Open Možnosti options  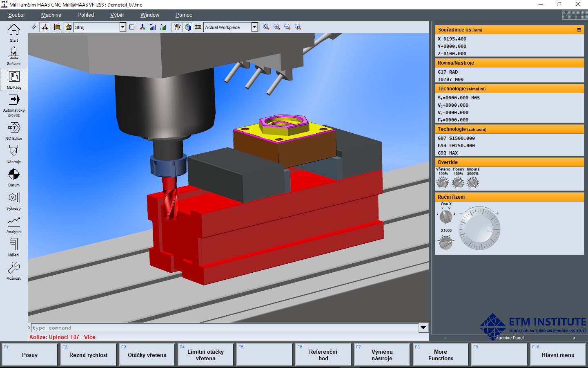coord(14,271)
